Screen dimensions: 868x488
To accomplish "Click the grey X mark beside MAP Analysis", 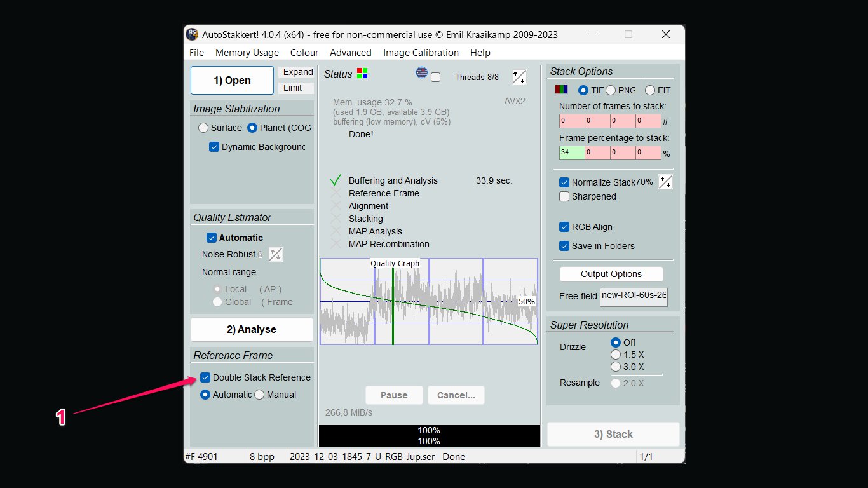I will pos(336,231).
